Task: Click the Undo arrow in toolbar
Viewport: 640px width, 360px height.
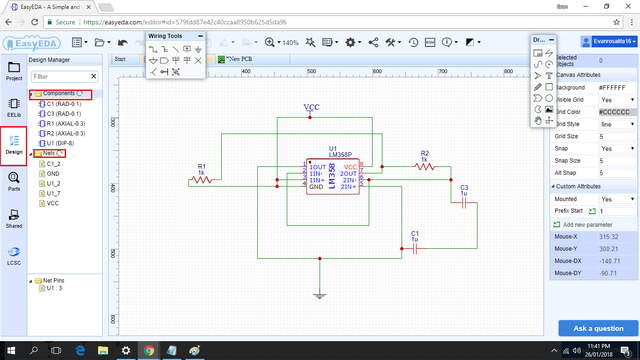Action: pyautogui.click(x=122, y=42)
